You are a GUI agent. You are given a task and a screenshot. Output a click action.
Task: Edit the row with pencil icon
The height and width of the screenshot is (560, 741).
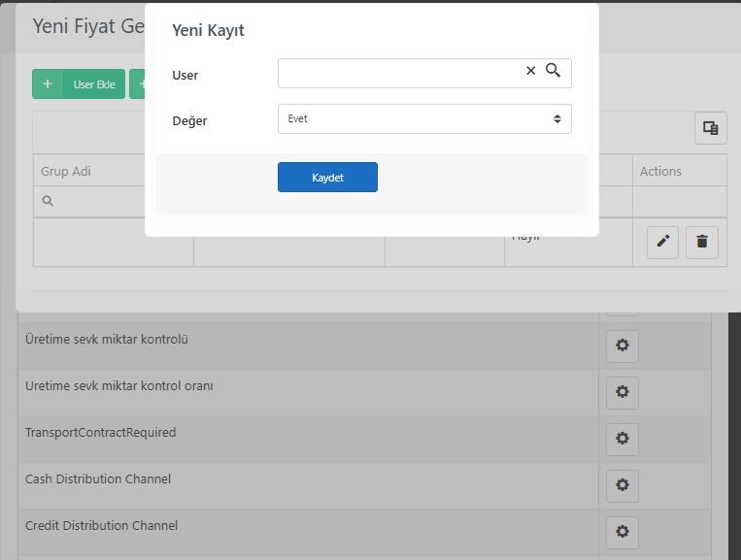[x=662, y=243]
